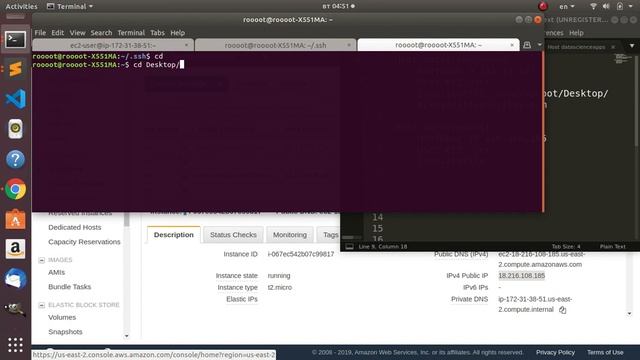640x360 pixels.
Task: Open Sublime Text Help menu
Action: pos(576,33)
